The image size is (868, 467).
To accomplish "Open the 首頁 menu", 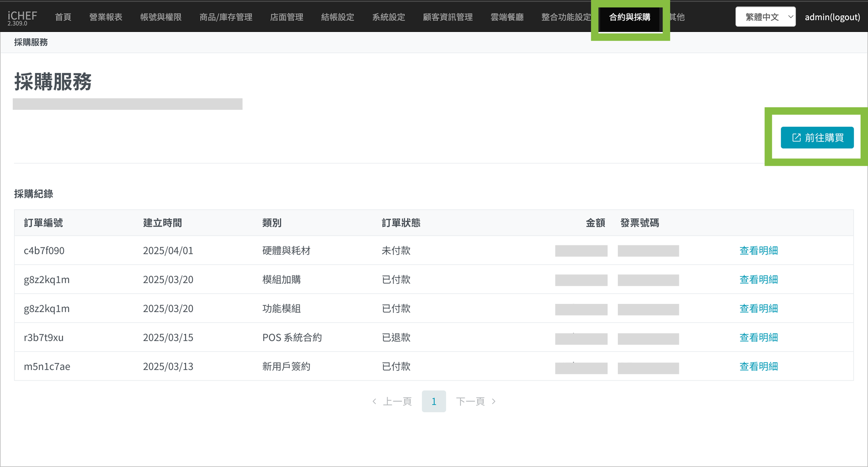I will click(63, 17).
